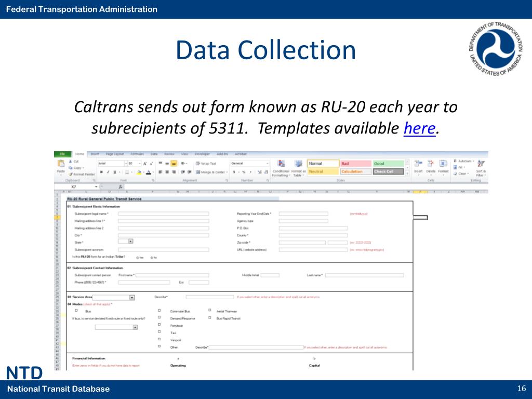Apply Top Align to the cell

click(x=160, y=164)
